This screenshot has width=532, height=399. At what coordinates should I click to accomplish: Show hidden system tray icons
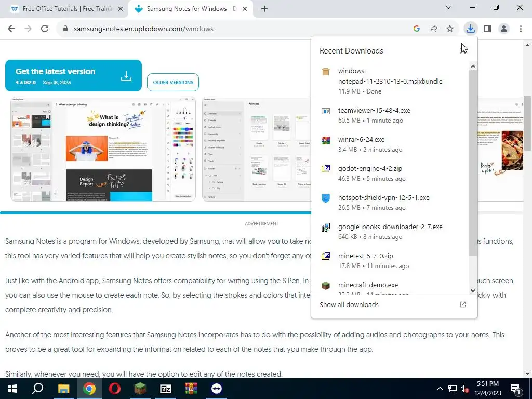(x=440, y=389)
